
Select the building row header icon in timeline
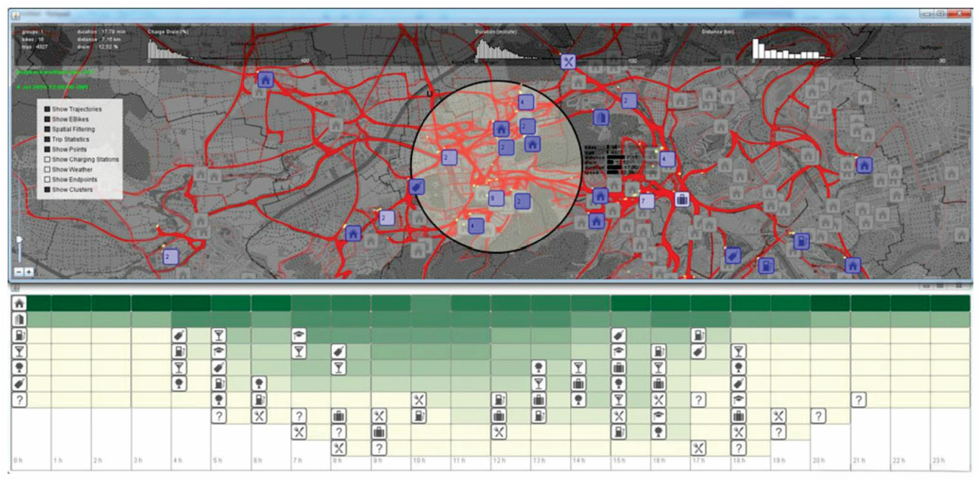[19, 319]
